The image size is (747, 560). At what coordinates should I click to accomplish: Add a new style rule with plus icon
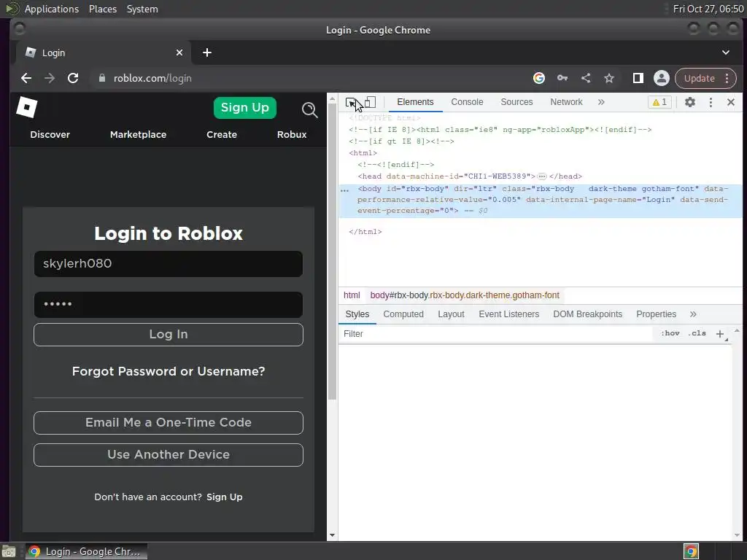pos(720,334)
